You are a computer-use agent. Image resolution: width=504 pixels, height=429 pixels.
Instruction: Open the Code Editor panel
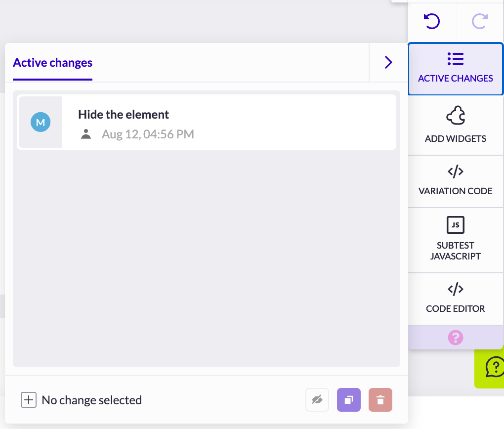pos(455,298)
